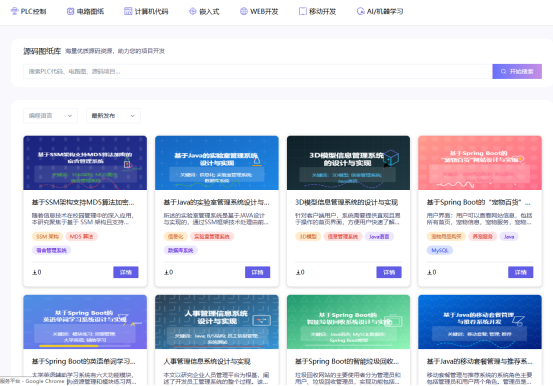
Task: Click the download count icon on the 实验室管理系统 card
Action: 166,272
